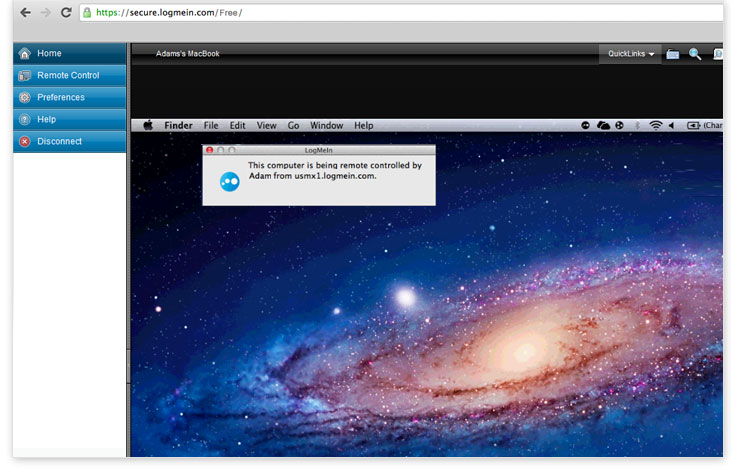Open the Edit menu on the remote Mac
The width and height of the screenshot is (735, 470).
click(237, 126)
